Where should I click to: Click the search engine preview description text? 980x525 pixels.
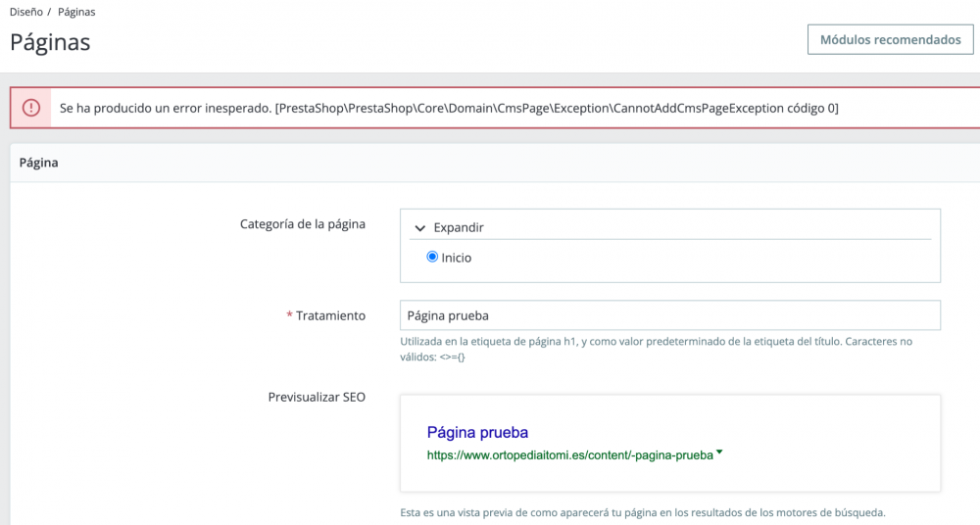pyautogui.click(x=643, y=512)
